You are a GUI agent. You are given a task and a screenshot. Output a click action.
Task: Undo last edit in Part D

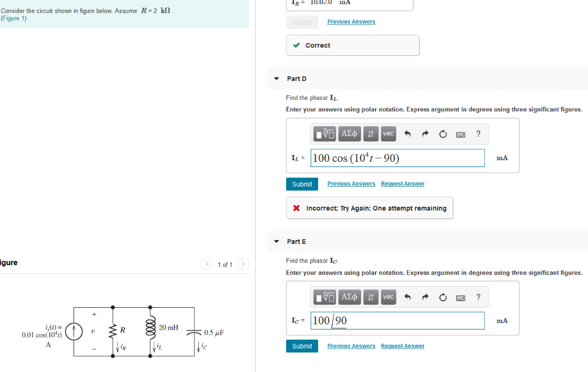click(x=408, y=134)
